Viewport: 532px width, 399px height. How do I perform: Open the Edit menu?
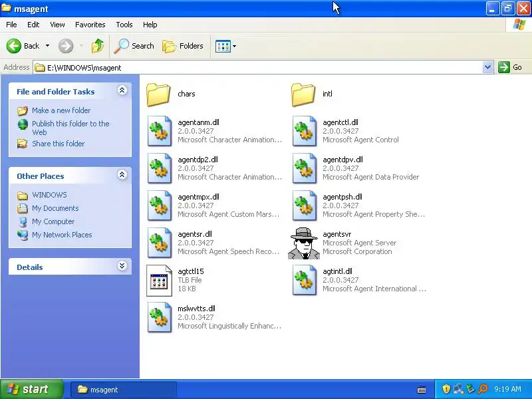(x=33, y=25)
